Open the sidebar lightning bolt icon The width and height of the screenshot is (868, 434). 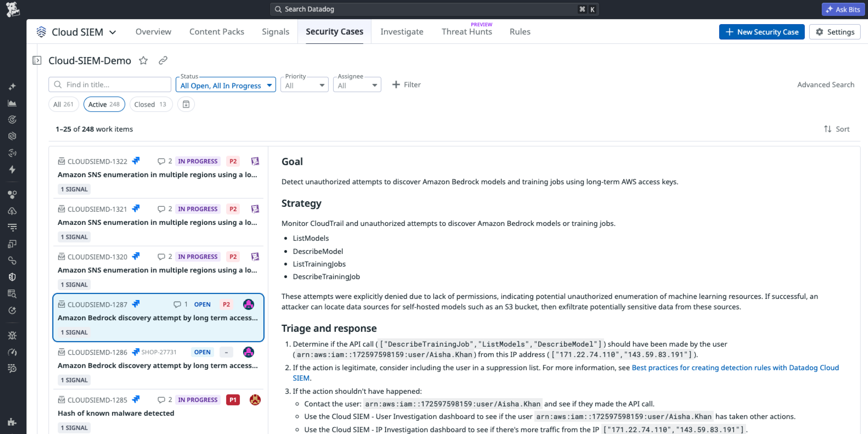click(12, 170)
